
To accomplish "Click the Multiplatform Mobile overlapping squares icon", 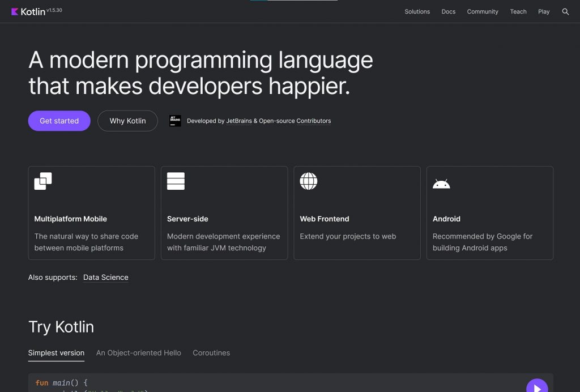I will [43, 181].
